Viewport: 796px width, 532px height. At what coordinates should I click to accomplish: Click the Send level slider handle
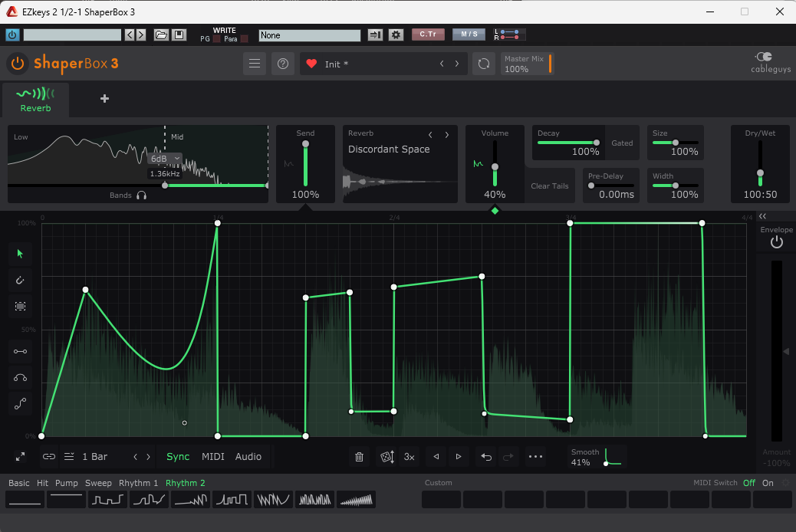[306, 143]
